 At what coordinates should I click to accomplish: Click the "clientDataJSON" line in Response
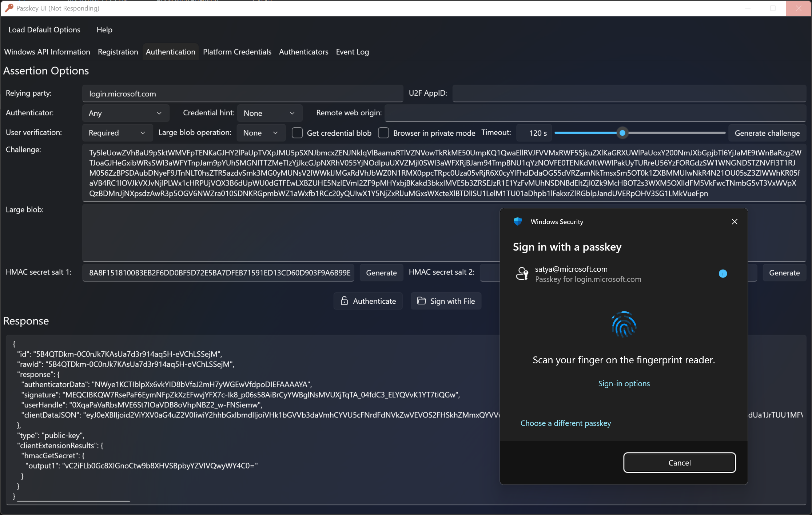[260, 415]
